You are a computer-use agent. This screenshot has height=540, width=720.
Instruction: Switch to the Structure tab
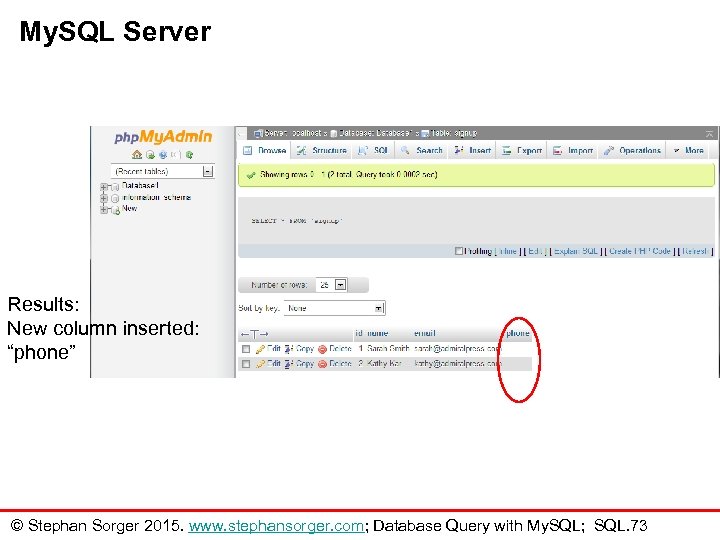(x=321, y=150)
